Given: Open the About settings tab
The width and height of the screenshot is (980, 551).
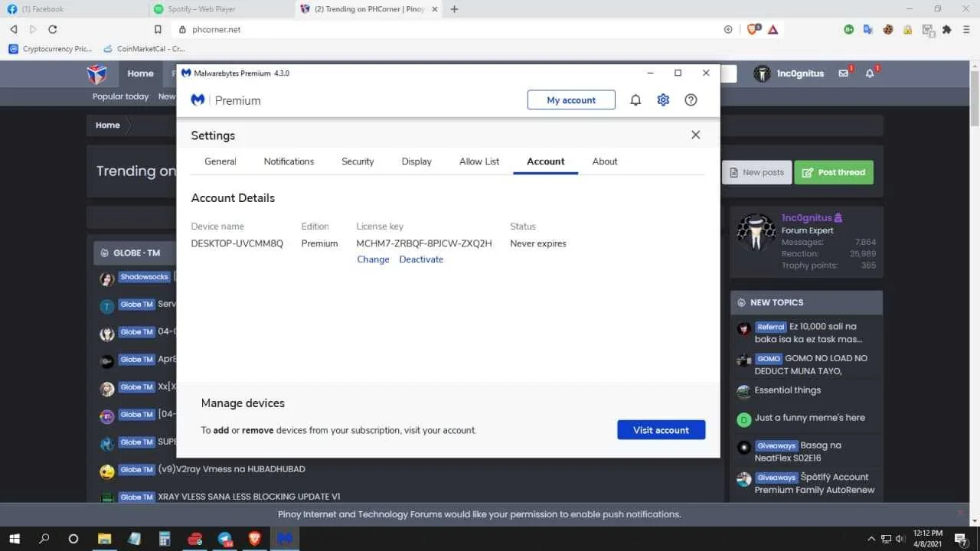Looking at the screenshot, I should tap(605, 161).
